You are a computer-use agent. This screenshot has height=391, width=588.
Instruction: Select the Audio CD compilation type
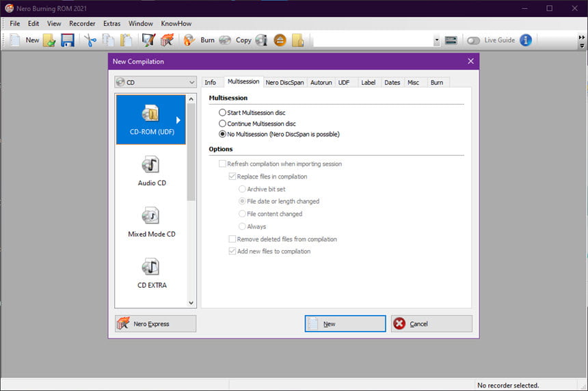151,171
